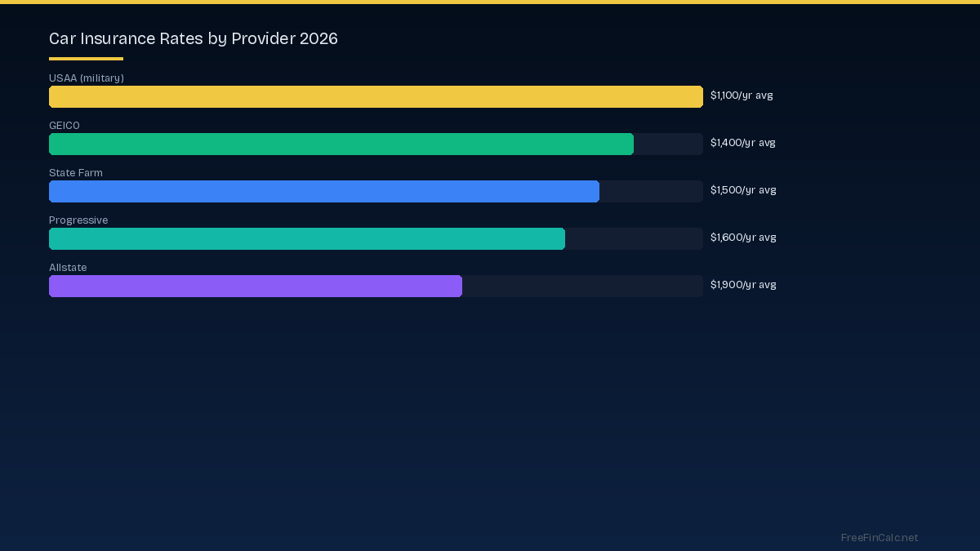Click the Allstate provider label

(x=68, y=268)
